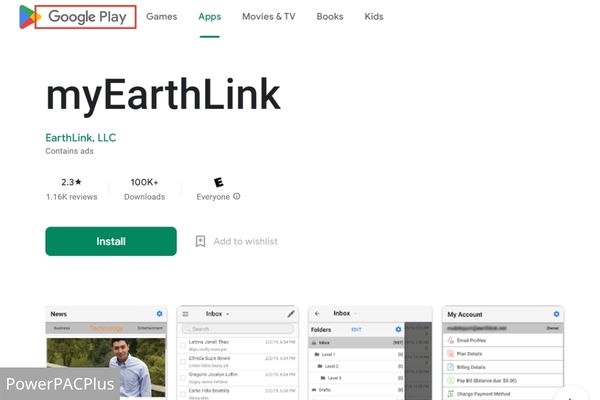Viewport: 600px width, 400px height.
Task: Click the hamburger menu icon in Inbox screenshot
Action: [x=185, y=314]
